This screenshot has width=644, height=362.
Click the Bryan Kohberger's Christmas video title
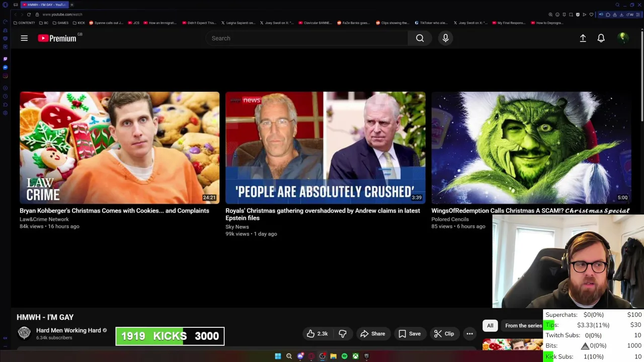[x=114, y=211]
